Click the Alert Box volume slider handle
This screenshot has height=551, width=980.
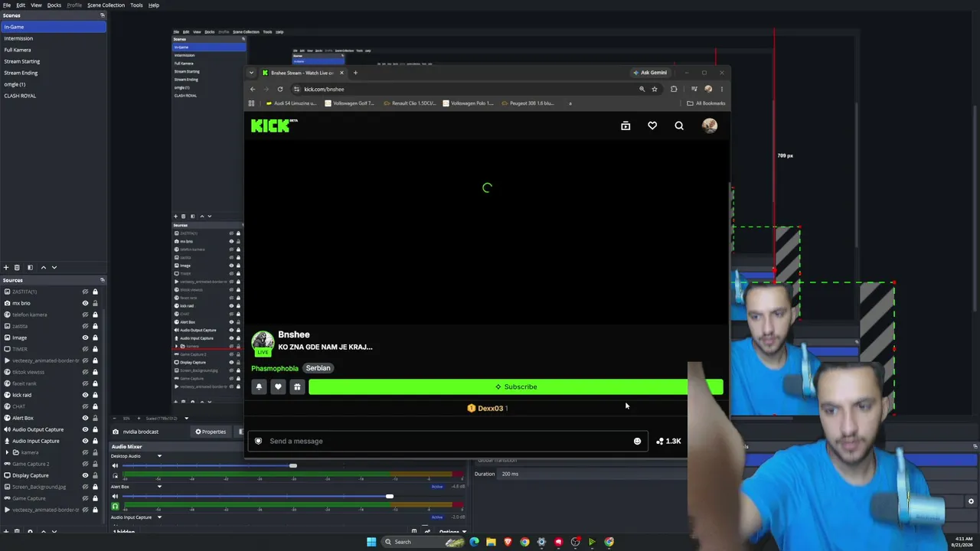(x=389, y=497)
